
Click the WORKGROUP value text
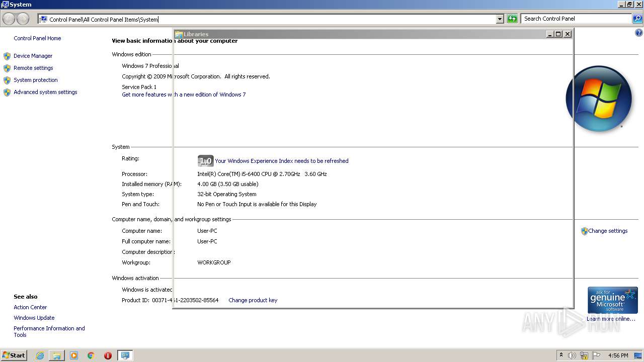(214, 262)
